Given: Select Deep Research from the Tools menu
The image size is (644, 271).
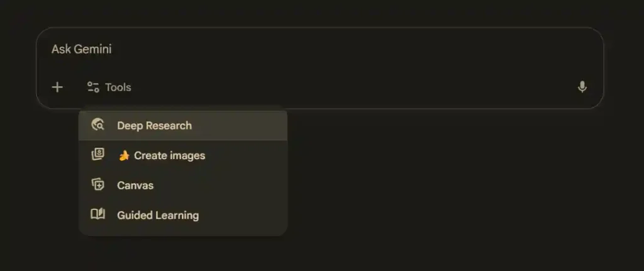Looking at the screenshot, I should pyautogui.click(x=154, y=126).
